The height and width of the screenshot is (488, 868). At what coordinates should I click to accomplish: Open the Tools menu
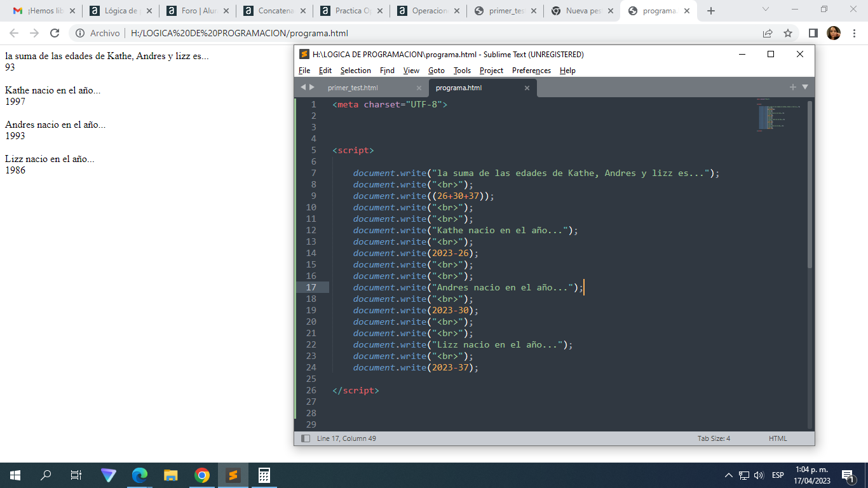pos(463,71)
